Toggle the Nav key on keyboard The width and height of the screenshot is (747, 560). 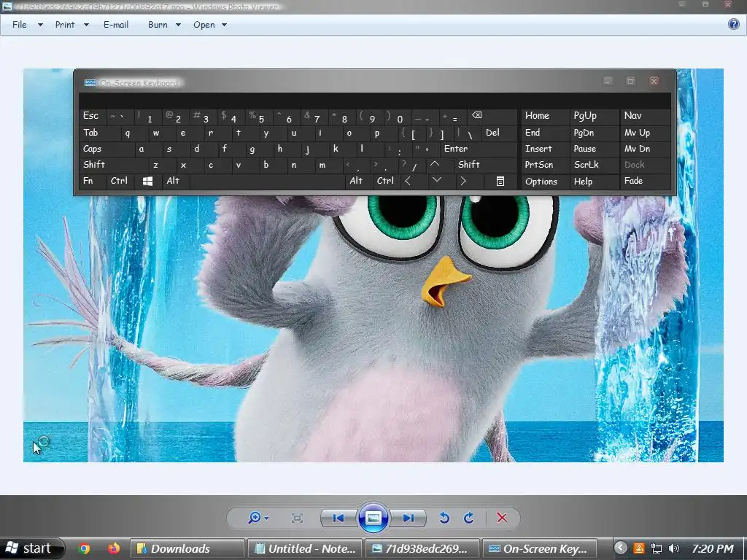pyautogui.click(x=645, y=116)
